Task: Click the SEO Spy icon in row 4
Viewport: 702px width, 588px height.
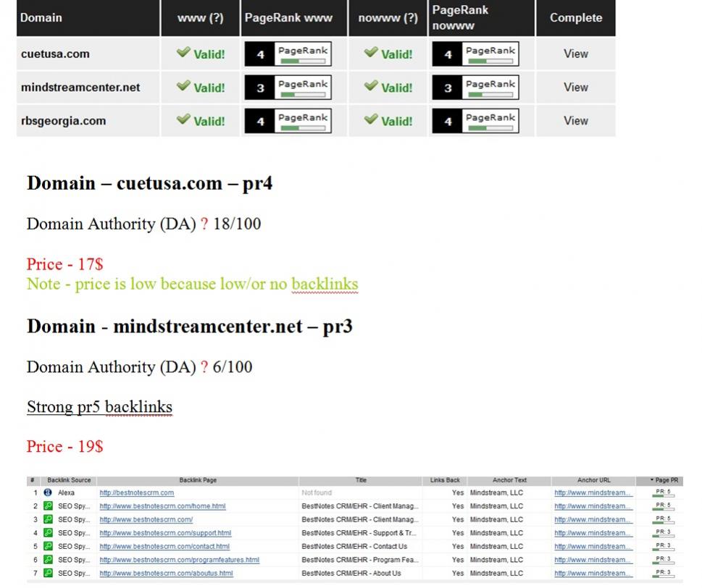Action: tap(48, 532)
